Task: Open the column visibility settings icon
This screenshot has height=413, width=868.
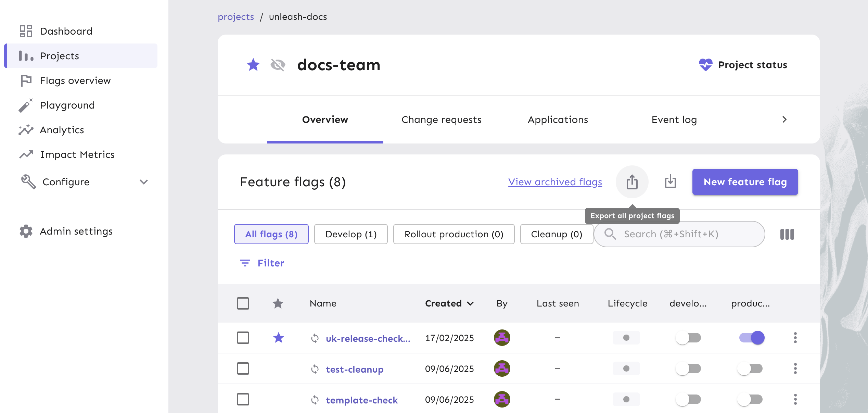Action: [787, 234]
